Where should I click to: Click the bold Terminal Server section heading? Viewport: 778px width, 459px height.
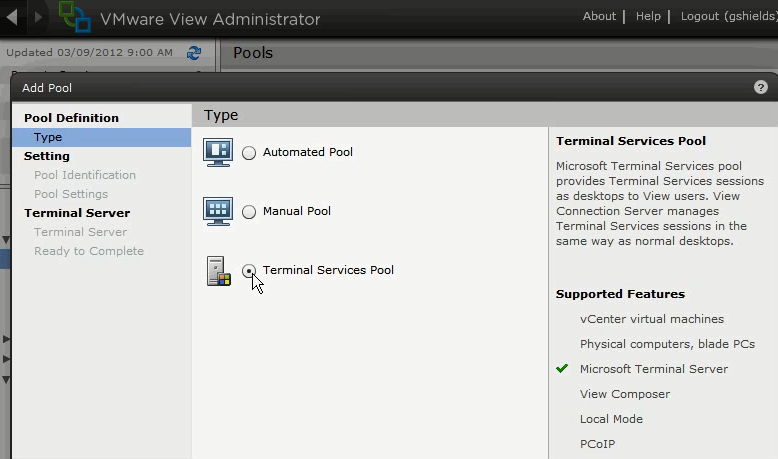pyautogui.click(x=77, y=213)
